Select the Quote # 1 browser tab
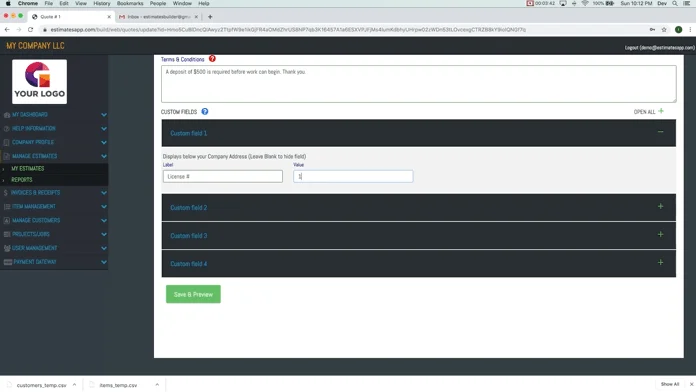The height and width of the screenshot is (392, 696). pyautogui.click(x=71, y=17)
